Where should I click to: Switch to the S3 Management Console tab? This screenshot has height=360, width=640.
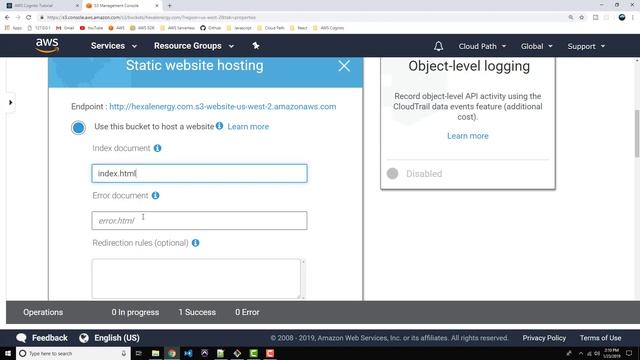click(122, 6)
